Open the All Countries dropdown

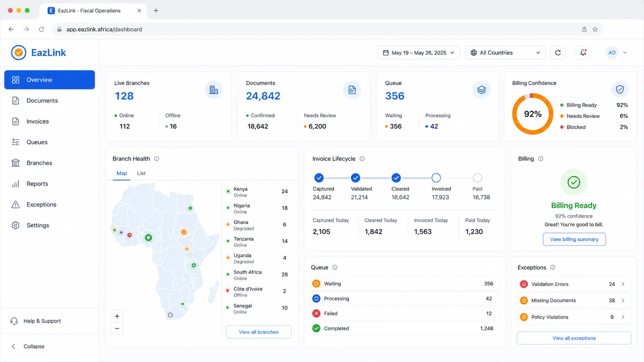point(506,53)
